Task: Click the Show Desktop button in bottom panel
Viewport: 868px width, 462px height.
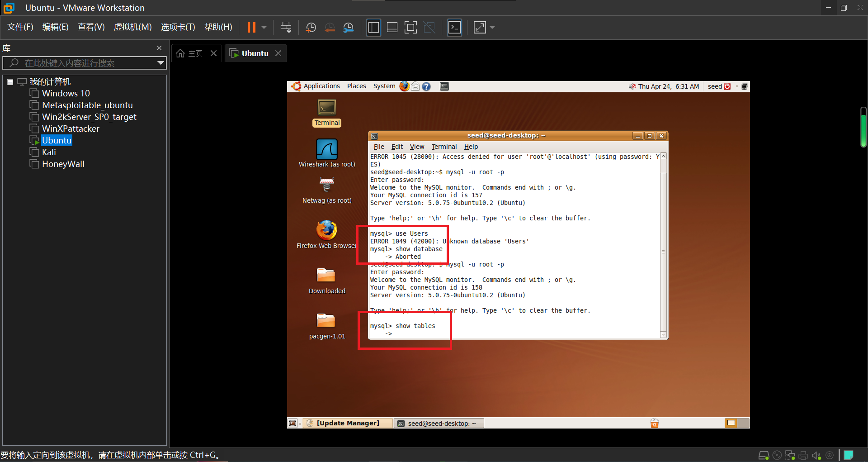Action: tap(292, 423)
